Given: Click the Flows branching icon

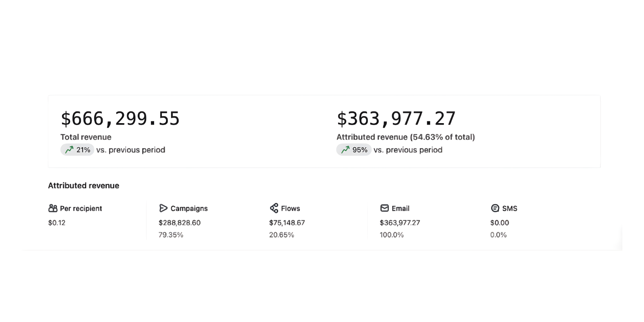Looking at the screenshot, I should (x=274, y=208).
